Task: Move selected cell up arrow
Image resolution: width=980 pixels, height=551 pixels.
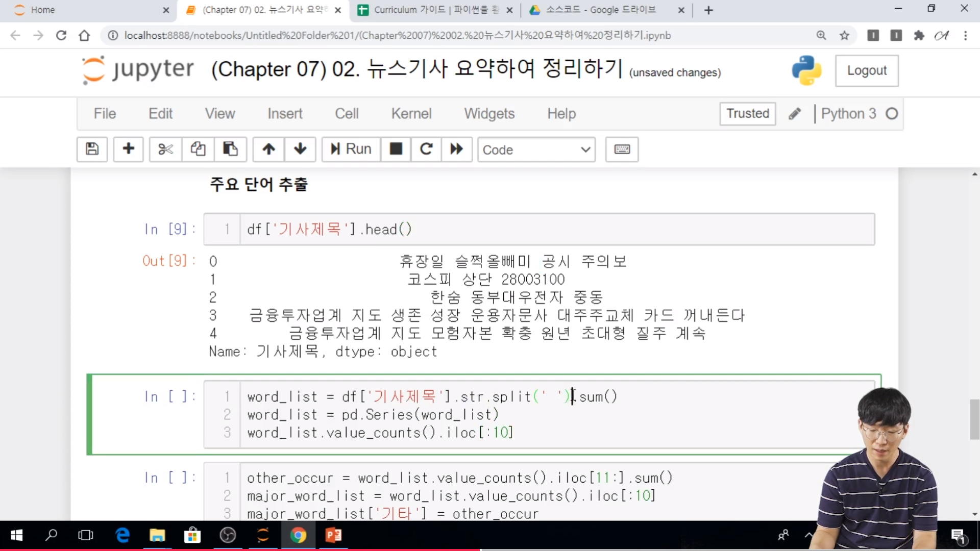Action: [269, 149]
